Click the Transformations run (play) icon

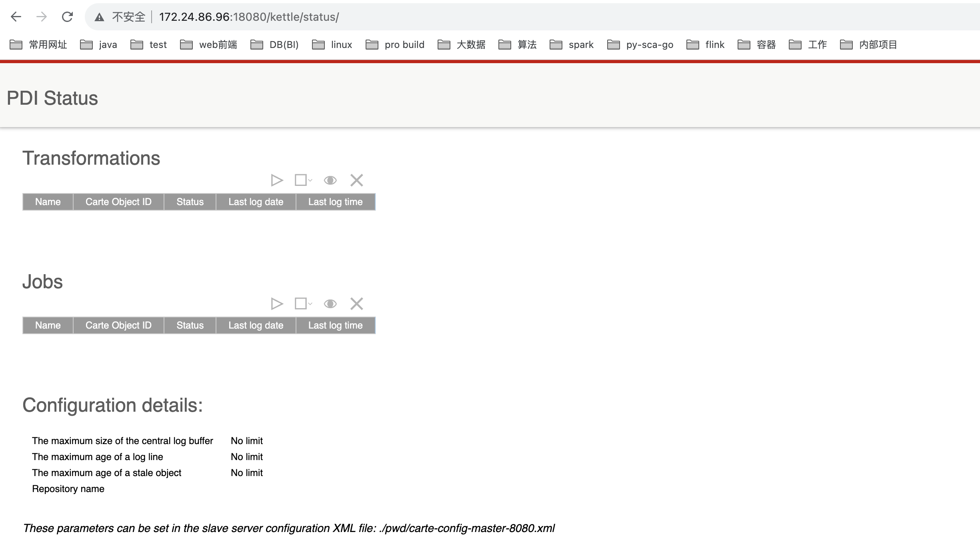276,180
